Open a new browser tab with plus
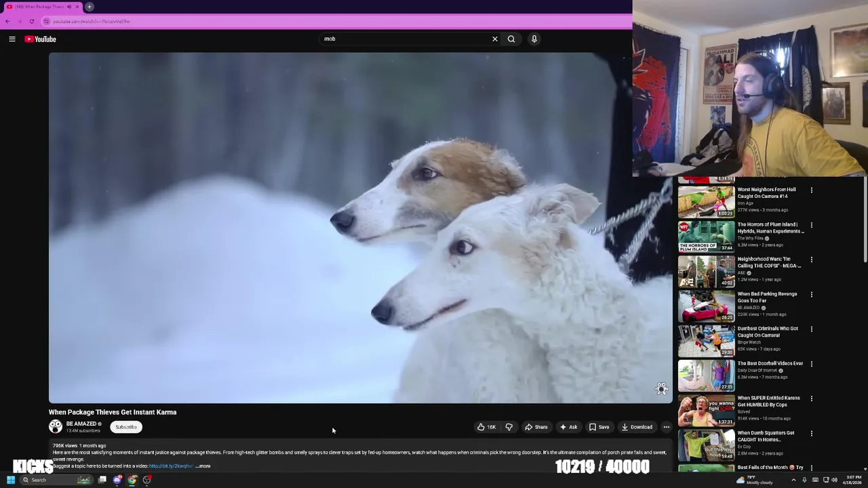 coord(90,7)
